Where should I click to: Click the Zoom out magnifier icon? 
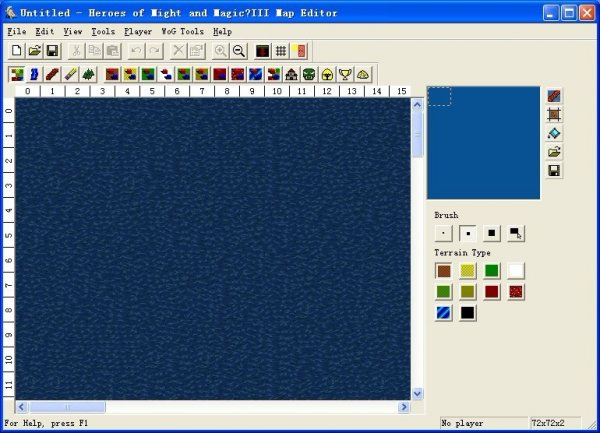tap(239, 50)
